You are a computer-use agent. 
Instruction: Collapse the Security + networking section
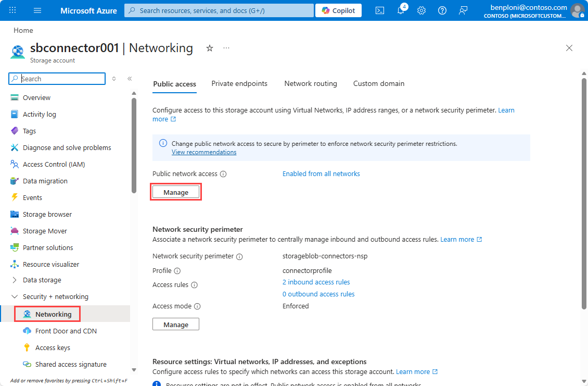[x=15, y=296]
